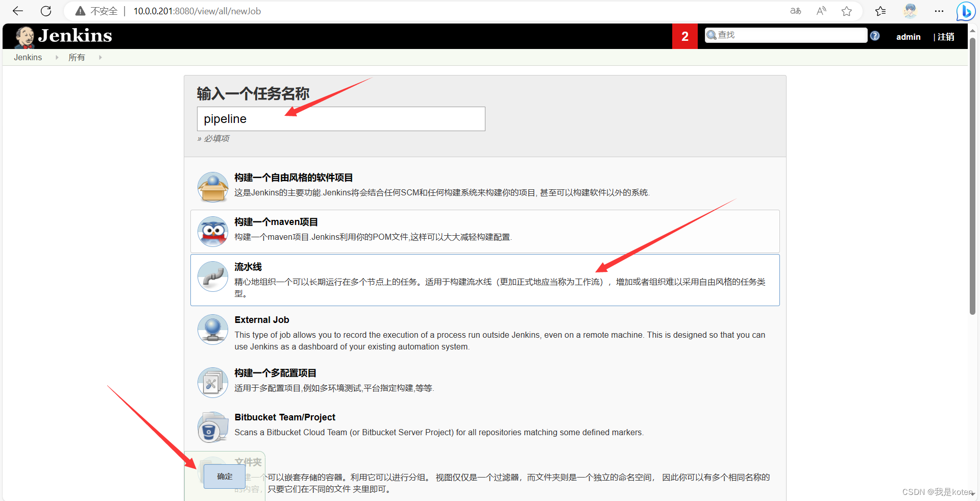Expand the arrow after 所有 breadcrumb
Image resolution: width=980 pixels, height=501 pixels.
pyautogui.click(x=100, y=57)
